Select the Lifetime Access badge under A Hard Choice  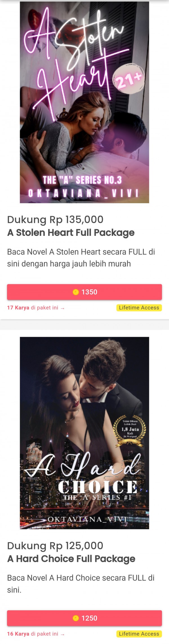(139, 634)
